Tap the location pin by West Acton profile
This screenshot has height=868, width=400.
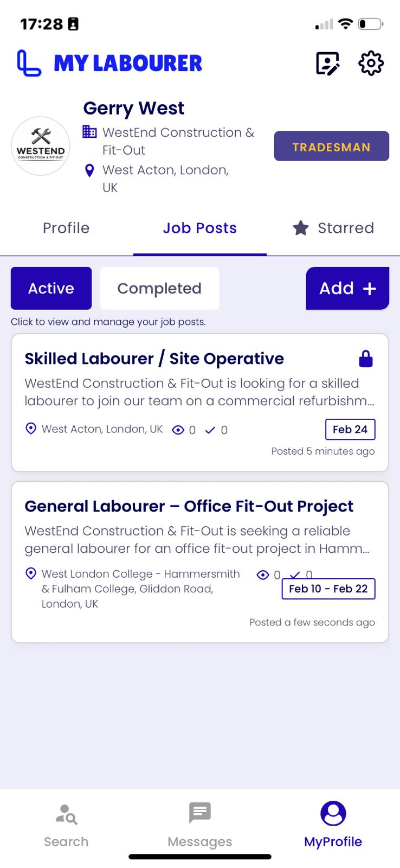coord(90,170)
